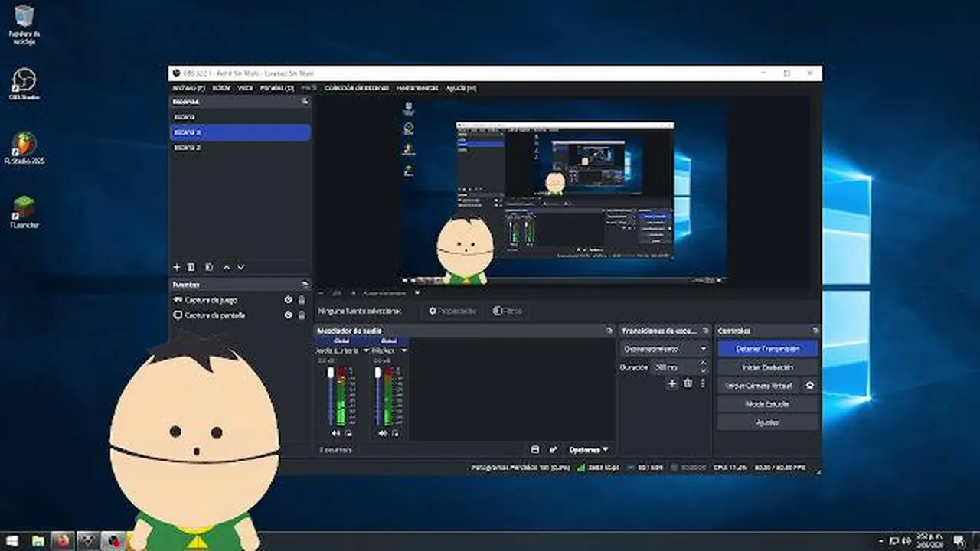Select the highlighted second scene in list
This screenshot has height=551, width=980.
click(x=240, y=132)
